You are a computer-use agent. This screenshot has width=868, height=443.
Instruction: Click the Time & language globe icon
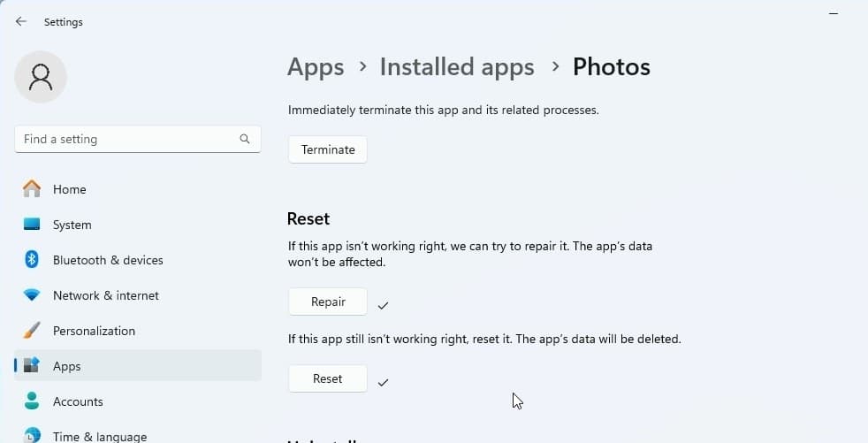[32, 435]
